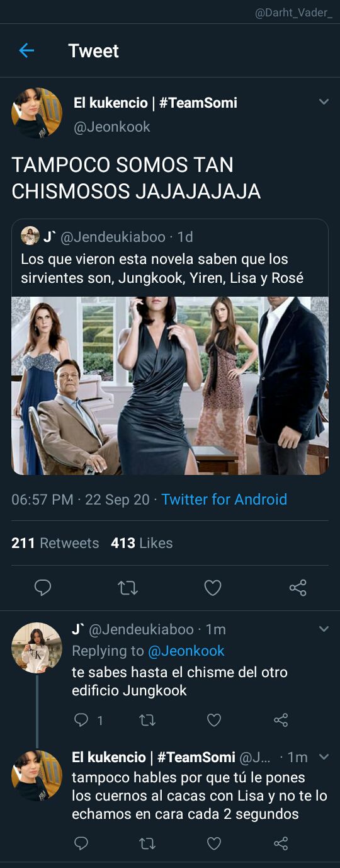Open the main tweet's options chevron
This screenshot has height=868, width=340.
324,101
